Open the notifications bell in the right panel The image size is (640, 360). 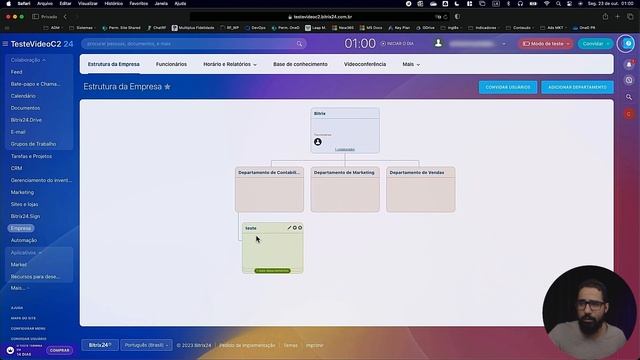pyautogui.click(x=629, y=64)
